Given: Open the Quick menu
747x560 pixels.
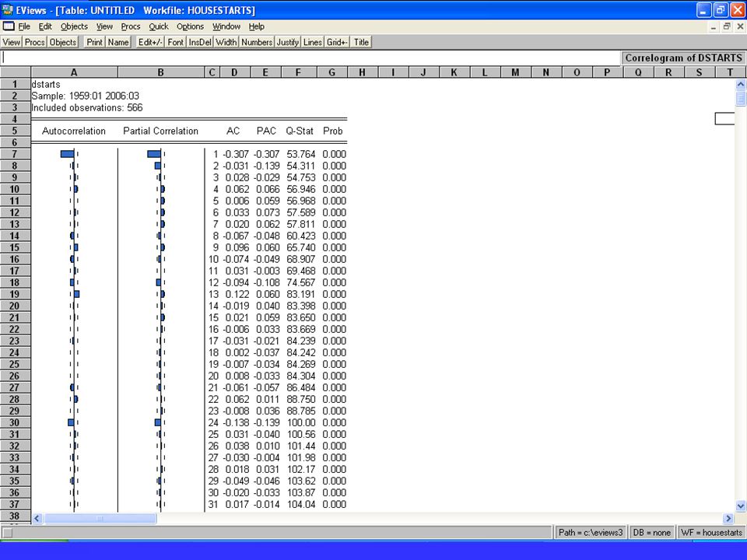Looking at the screenshot, I should (x=159, y=26).
